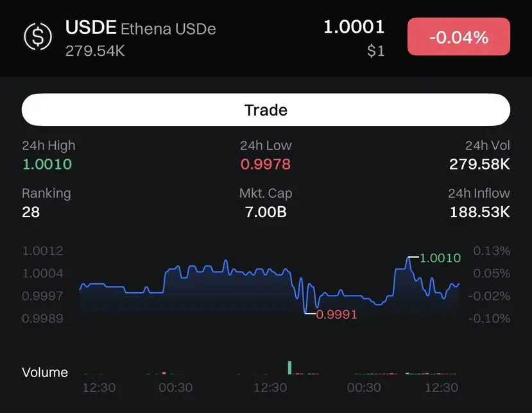
Task: Click the 24h High value 1.0010
Action: click(47, 164)
